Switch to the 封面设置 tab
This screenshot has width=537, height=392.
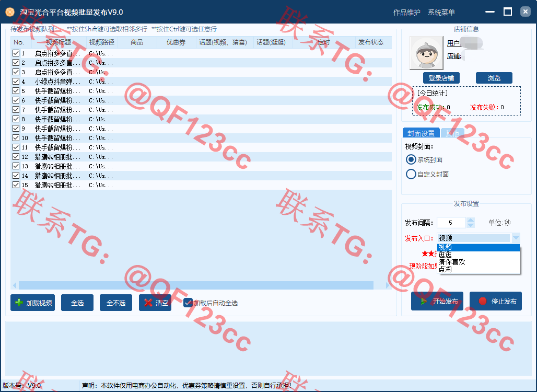(421, 133)
